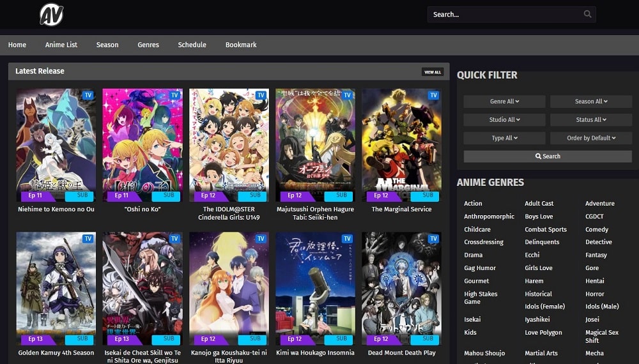Screen dimensions: 639x364
Task: Click SUB badge on Majutsushi Orphen poster
Action: click(339, 196)
